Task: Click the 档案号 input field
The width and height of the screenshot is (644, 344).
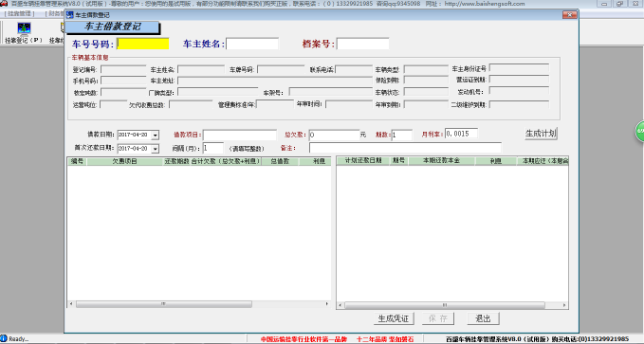Action: point(362,44)
